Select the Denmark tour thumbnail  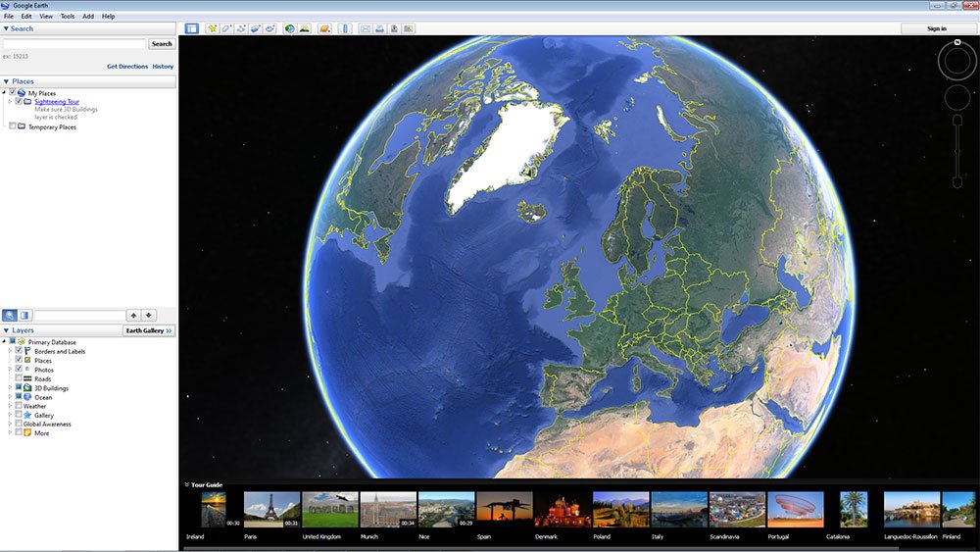point(563,510)
